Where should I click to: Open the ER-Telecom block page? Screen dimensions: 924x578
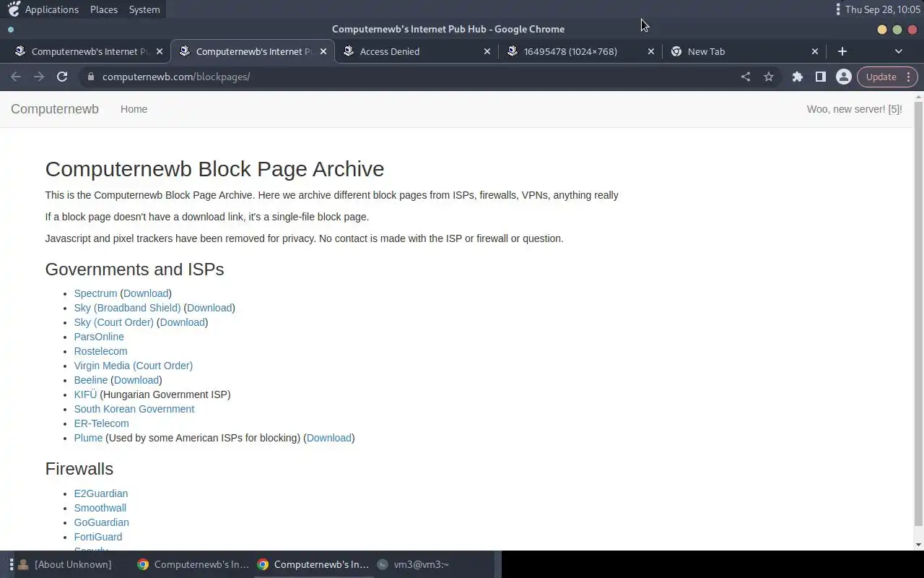click(x=101, y=423)
